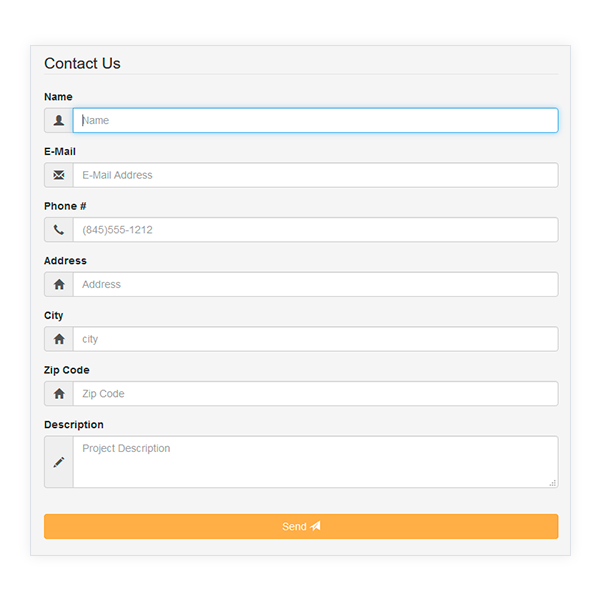Click the E-Mail field label

click(60, 152)
